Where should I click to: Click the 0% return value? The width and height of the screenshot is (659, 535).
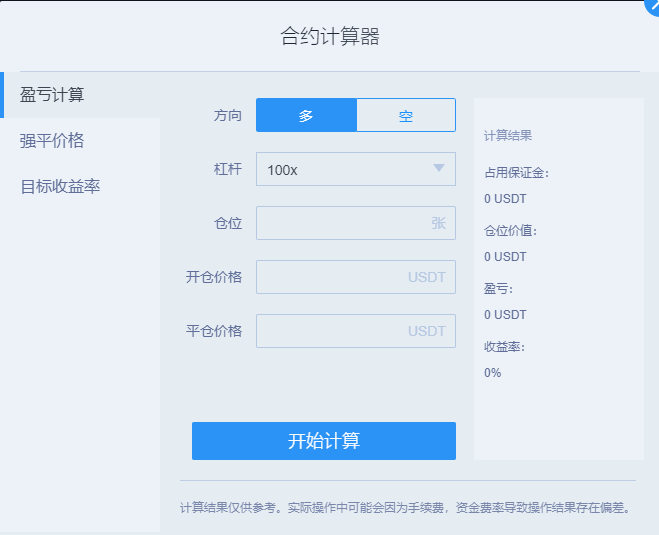493,373
